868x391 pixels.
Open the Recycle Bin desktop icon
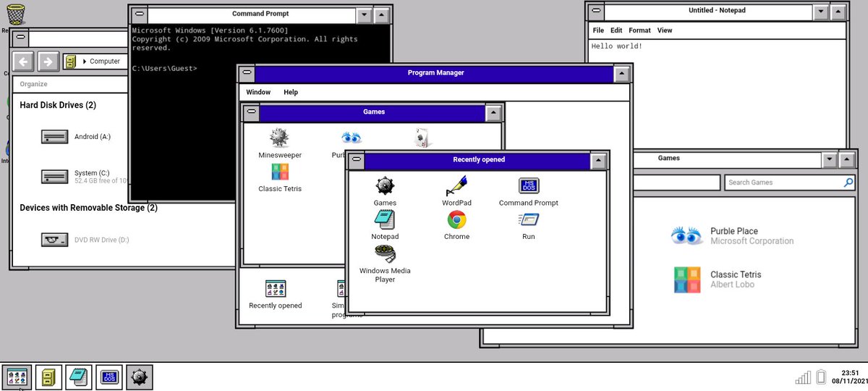tap(15, 14)
